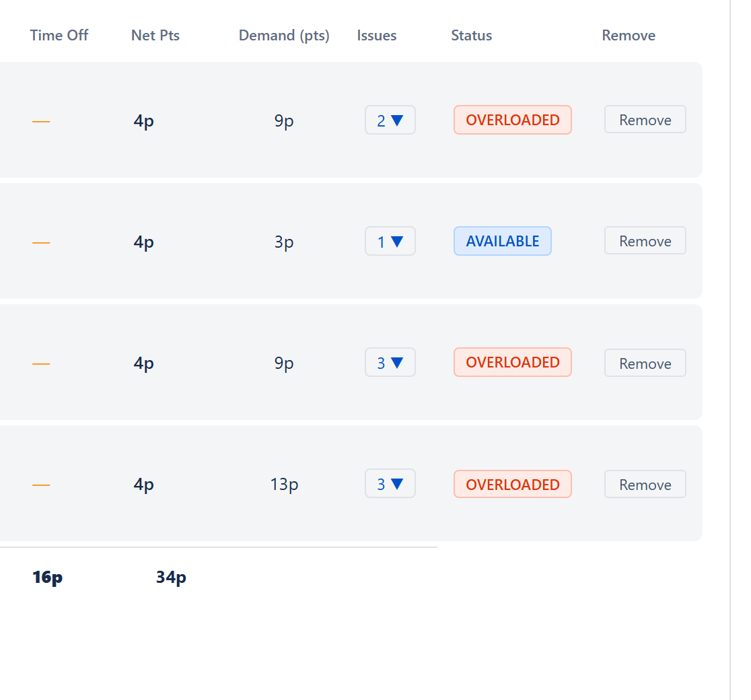751x700 pixels.
Task: Click the OVERLOADED badge in the 2-issues row
Action: (x=513, y=120)
